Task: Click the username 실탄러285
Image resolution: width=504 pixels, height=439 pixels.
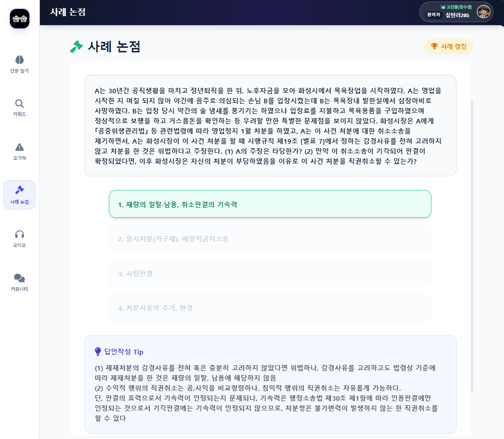Action: coord(458,15)
